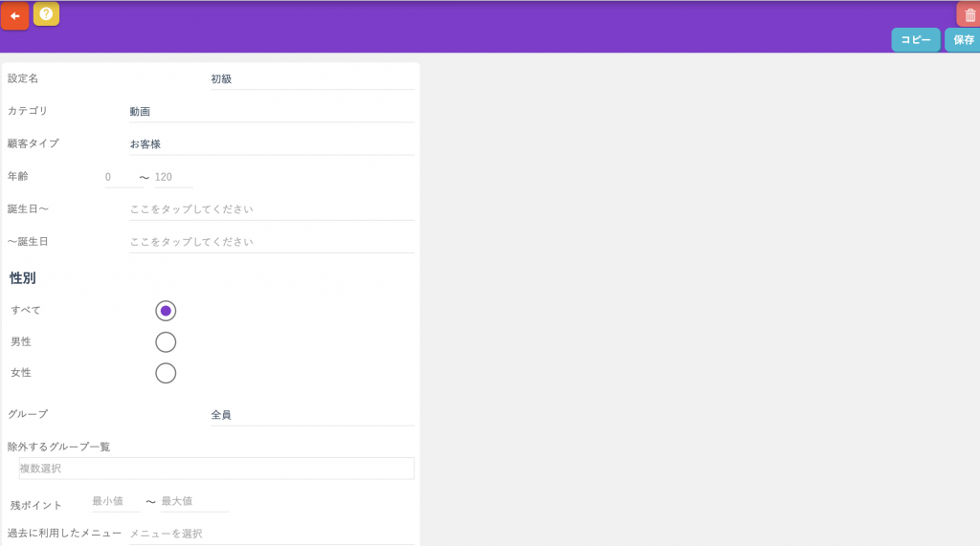Select the 男性 radio button
This screenshot has width=980, height=546.
coord(166,341)
